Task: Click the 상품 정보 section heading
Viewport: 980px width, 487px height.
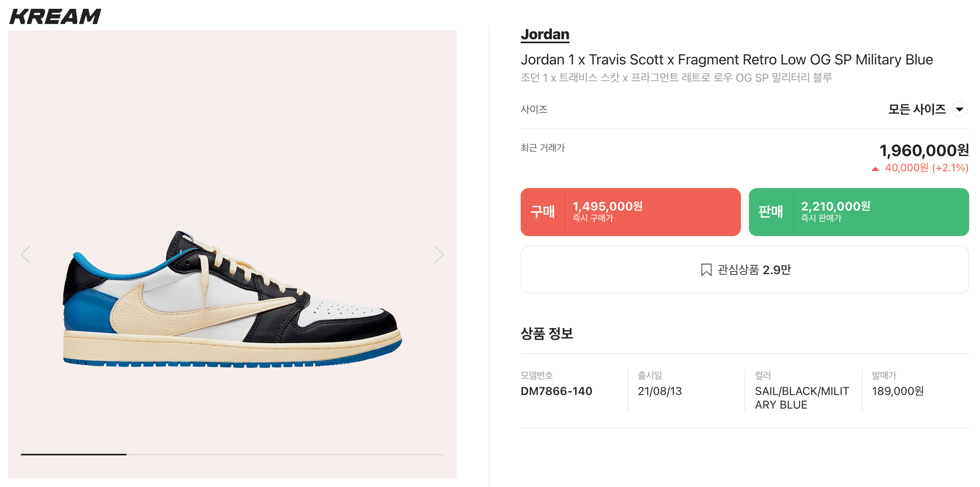Action: click(546, 333)
